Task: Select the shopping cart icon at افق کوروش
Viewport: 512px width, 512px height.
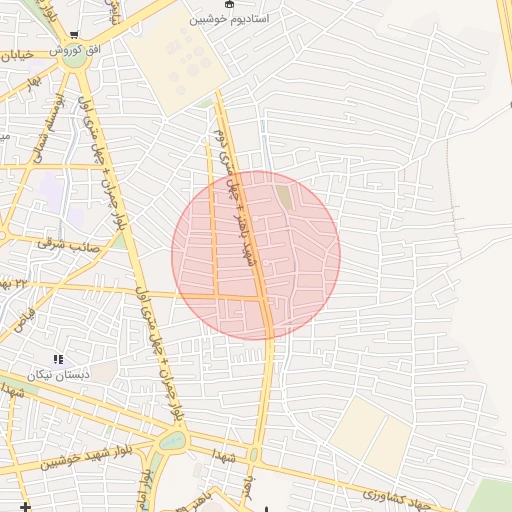Action: pyautogui.click(x=74, y=35)
